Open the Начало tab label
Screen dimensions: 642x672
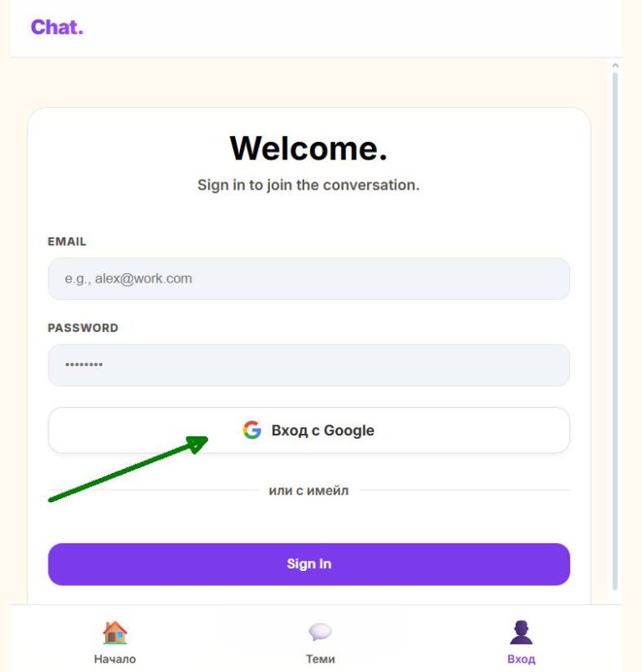point(115,659)
